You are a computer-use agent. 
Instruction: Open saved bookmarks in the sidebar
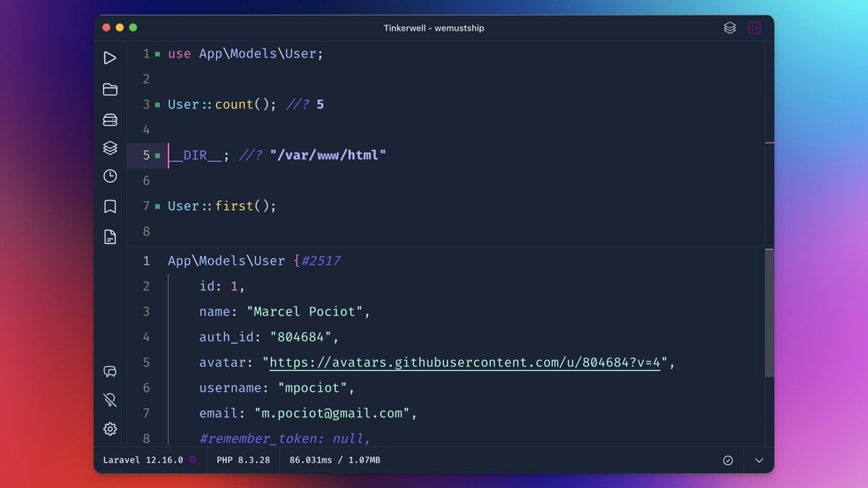(110, 205)
